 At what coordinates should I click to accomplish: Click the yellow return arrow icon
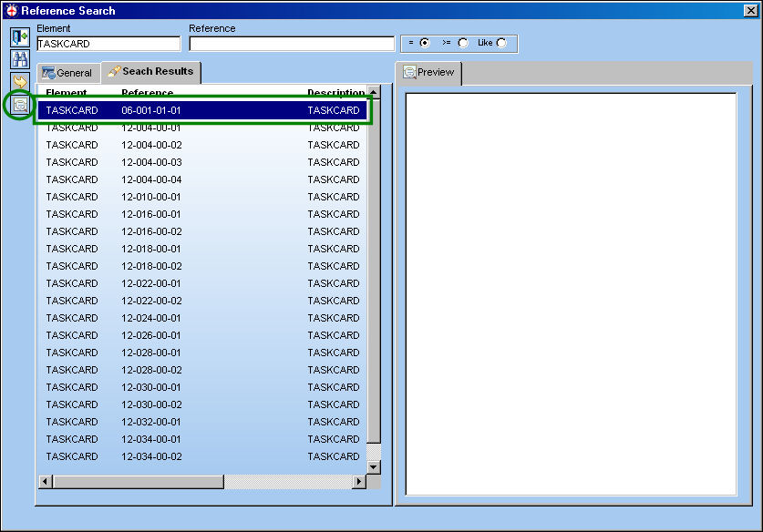20,81
